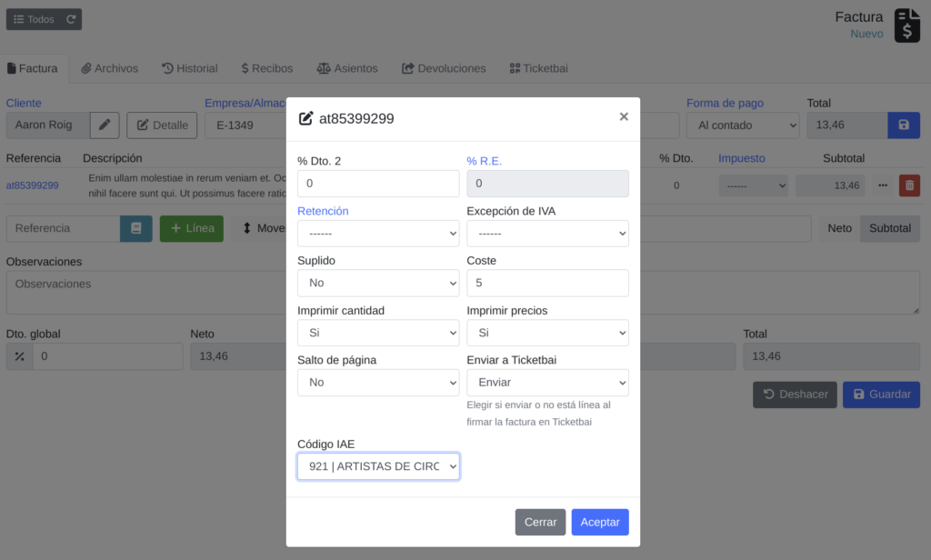
Task: Click the % Dto. 2 input field
Action: (x=378, y=184)
